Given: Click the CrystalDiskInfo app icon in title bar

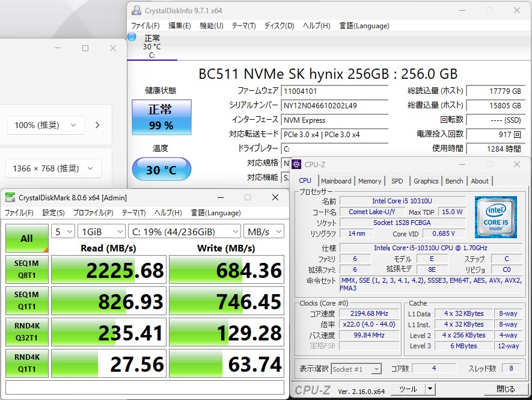Looking at the screenshot, I should [x=136, y=10].
